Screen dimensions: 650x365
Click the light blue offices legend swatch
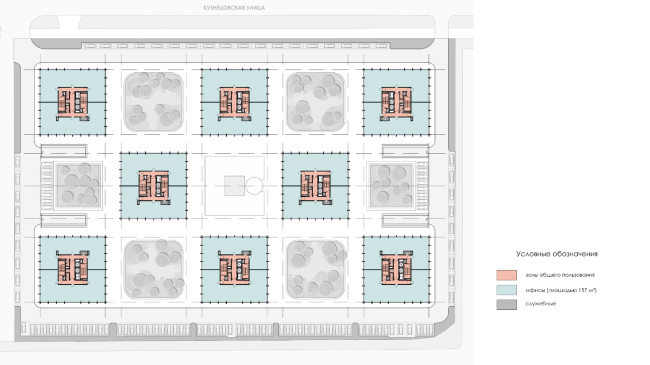(507, 290)
